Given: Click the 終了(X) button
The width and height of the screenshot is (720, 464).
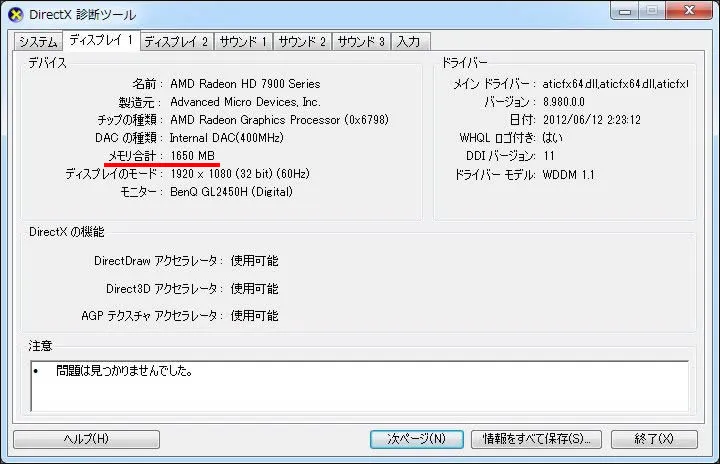Looking at the screenshot, I should tap(654, 439).
